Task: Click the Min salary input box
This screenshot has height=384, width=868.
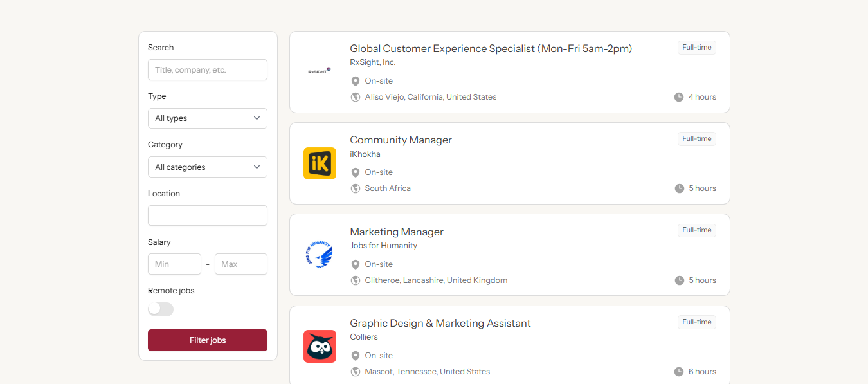Action: pyautogui.click(x=174, y=264)
